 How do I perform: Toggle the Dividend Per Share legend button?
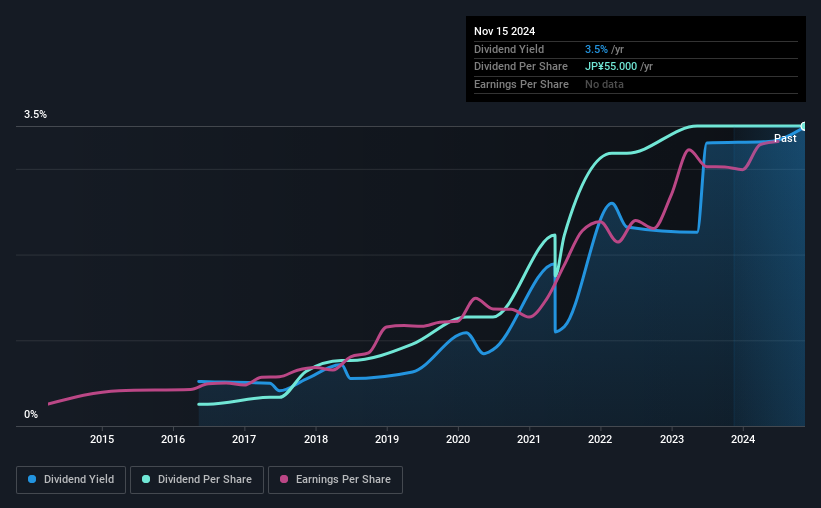(x=197, y=480)
